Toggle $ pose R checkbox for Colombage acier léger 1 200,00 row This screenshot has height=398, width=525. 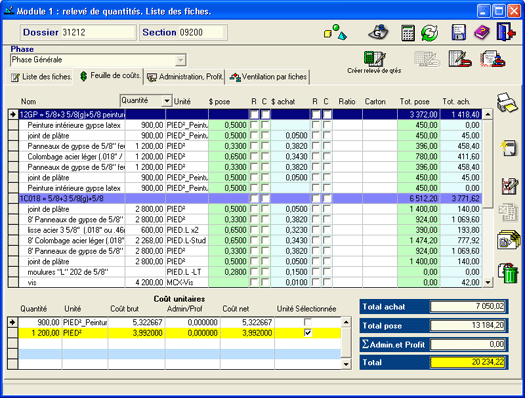click(x=254, y=157)
